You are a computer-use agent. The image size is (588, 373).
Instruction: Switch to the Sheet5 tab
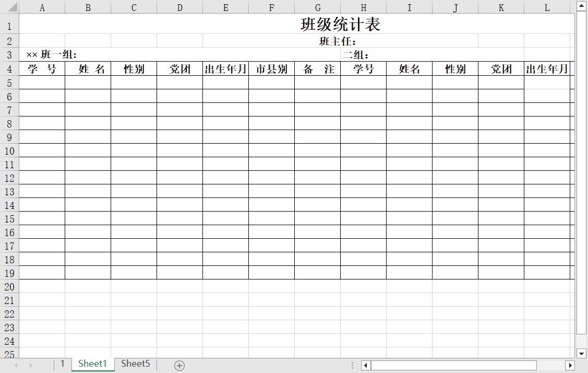pyautogui.click(x=135, y=364)
